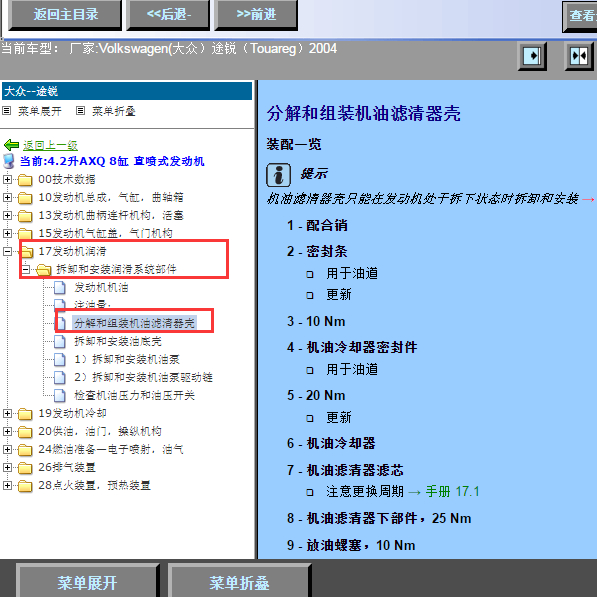
Task: Click folder icon of 28点火装置
Action: click(25, 486)
